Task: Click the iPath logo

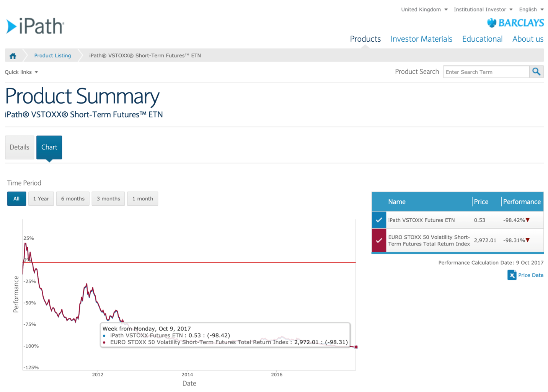Action: 35,26
